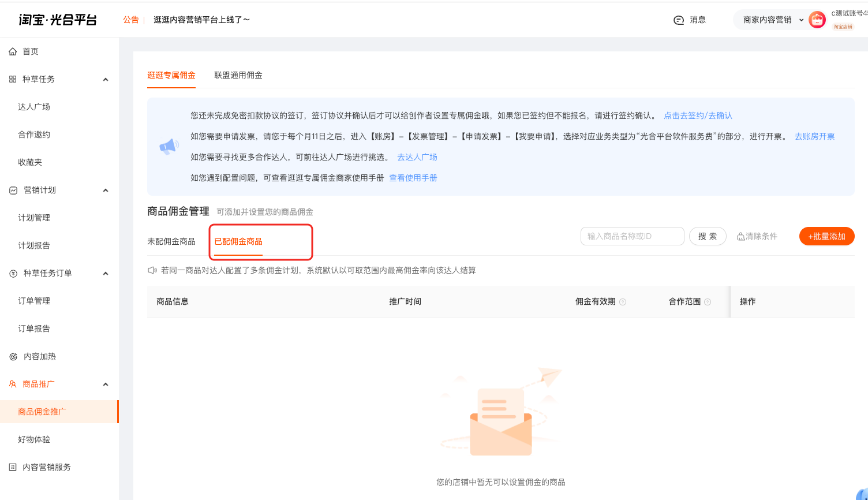Click the 搜 索 button
Image resolution: width=868 pixels, height=500 pixels.
(x=708, y=236)
